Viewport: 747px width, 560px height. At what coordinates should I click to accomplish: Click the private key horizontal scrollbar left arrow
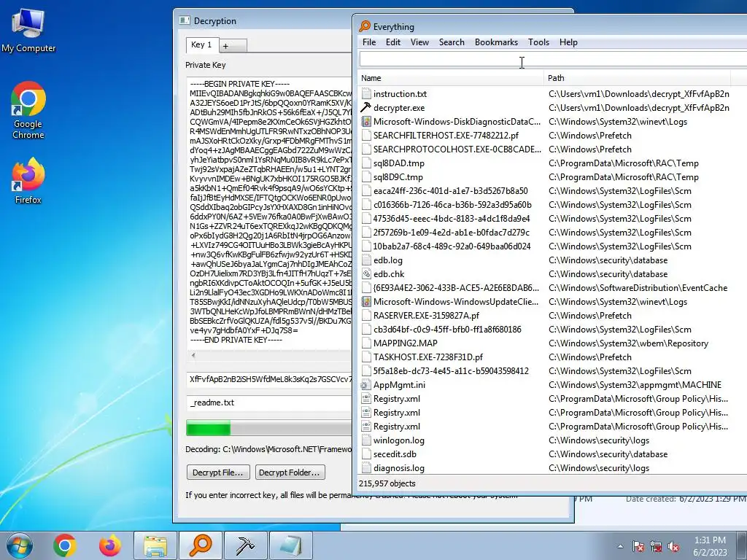tap(193, 355)
